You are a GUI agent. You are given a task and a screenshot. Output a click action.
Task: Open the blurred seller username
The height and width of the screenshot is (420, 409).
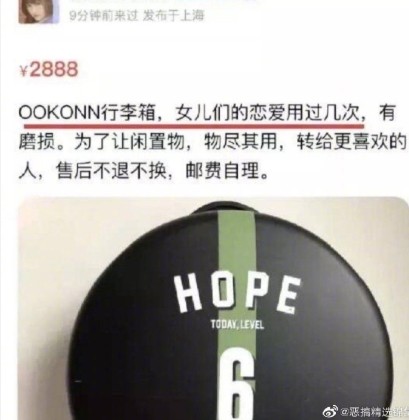click(163, 1)
